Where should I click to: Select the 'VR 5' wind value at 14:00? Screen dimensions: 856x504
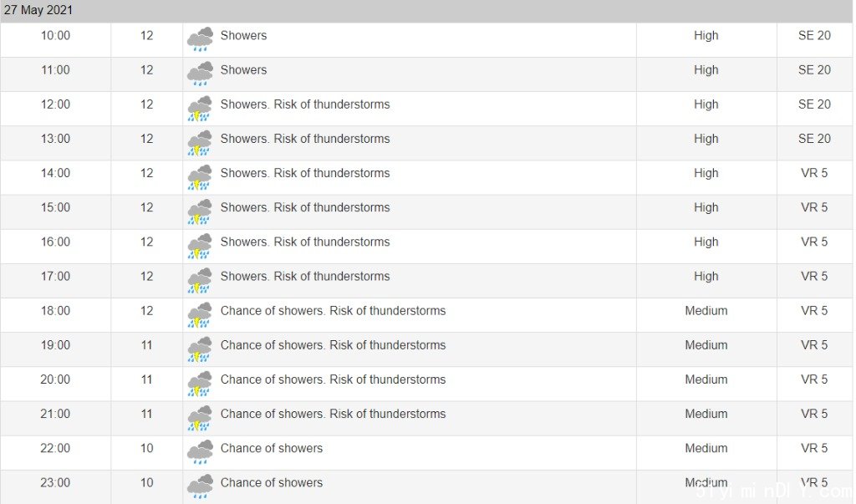pyautogui.click(x=814, y=173)
